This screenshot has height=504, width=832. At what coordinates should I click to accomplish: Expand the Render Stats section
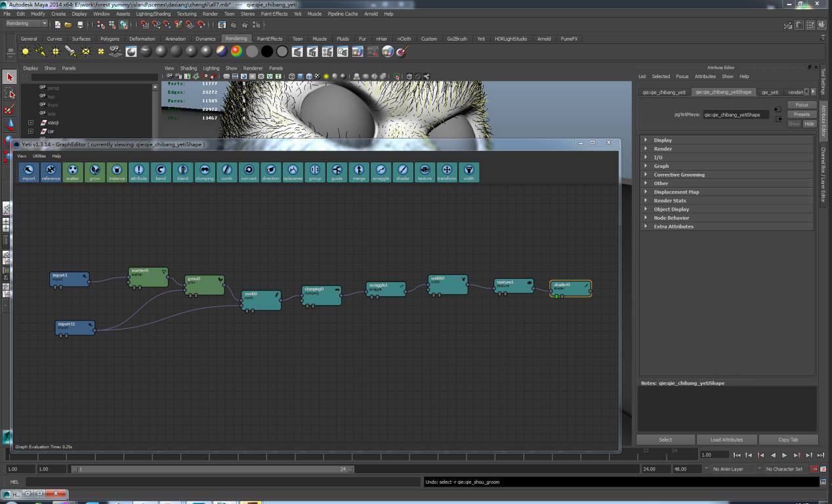(728, 200)
